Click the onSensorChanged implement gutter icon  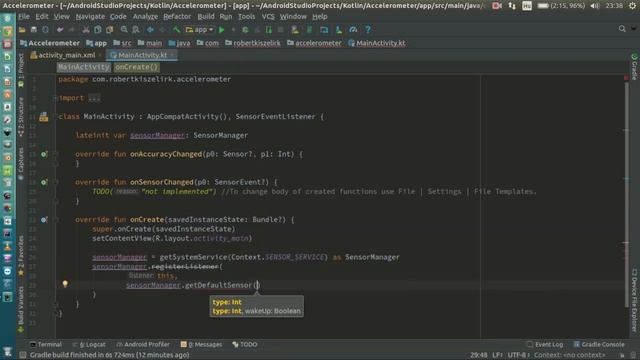tap(44, 182)
